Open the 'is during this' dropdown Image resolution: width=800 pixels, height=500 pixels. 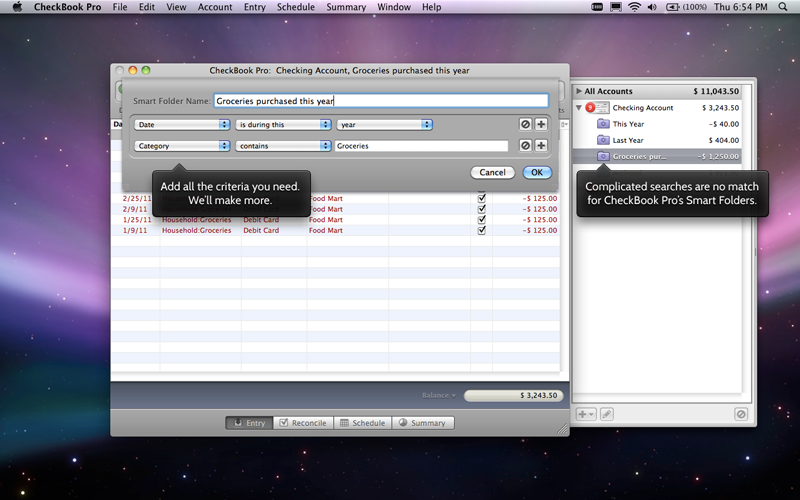pyautogui.click(x=283, y=124)
